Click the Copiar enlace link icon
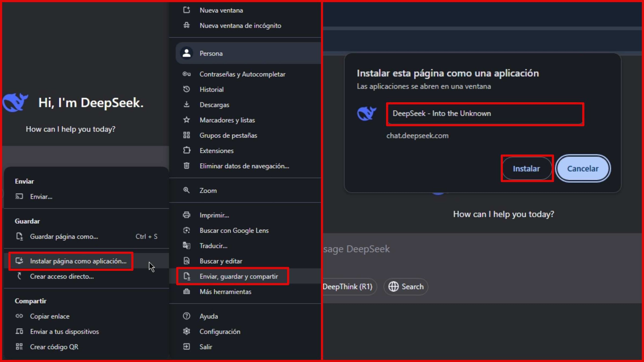Viewport: 644px width, 362px height. pyautogui.click(x=19, y=316)
